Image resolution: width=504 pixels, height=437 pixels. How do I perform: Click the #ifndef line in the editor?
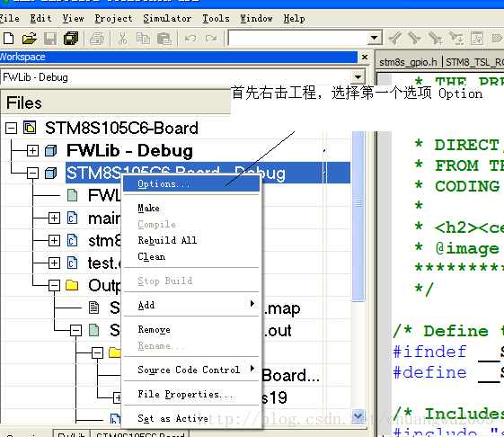[447, 351]
